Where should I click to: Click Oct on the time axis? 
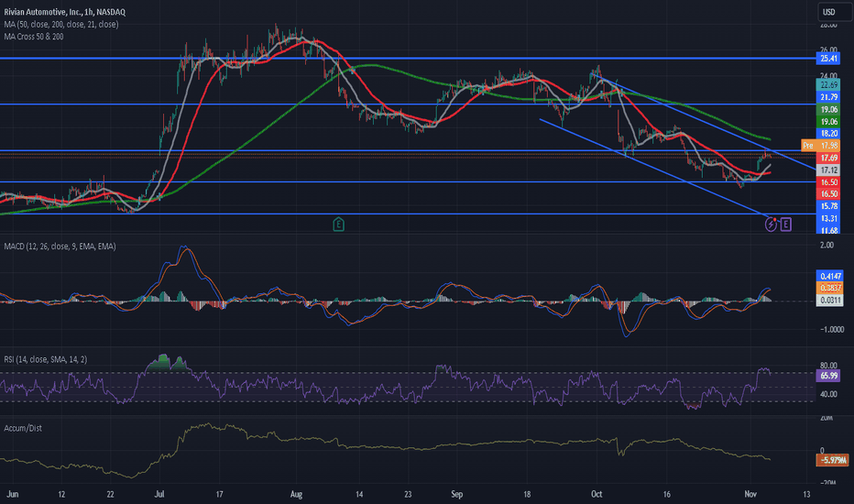[x=597, y=494]
